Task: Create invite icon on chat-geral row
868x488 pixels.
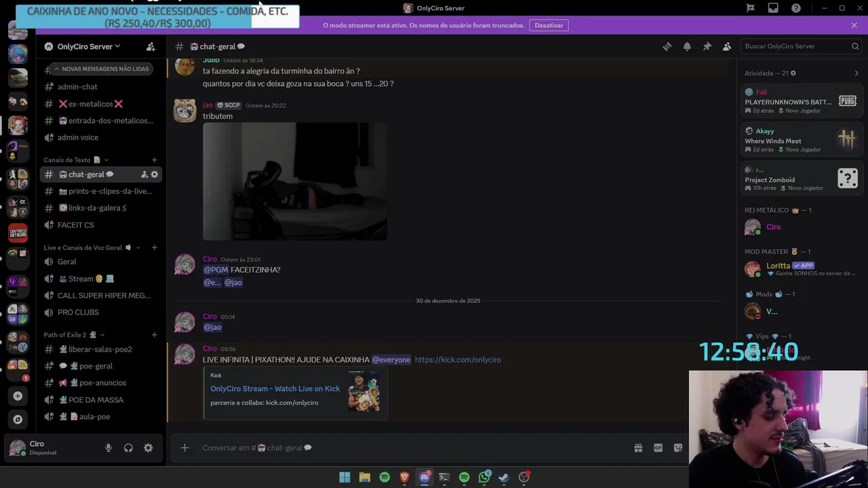Action: tap(144, 174)
